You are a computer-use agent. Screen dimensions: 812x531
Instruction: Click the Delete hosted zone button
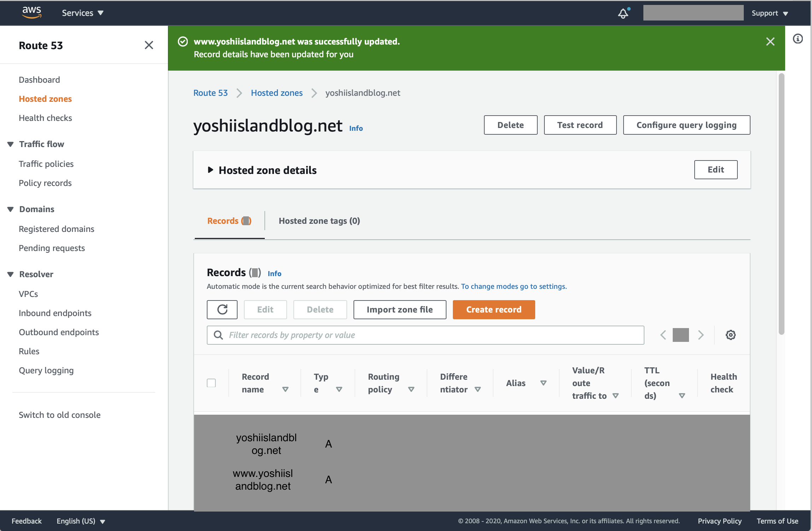510,125
